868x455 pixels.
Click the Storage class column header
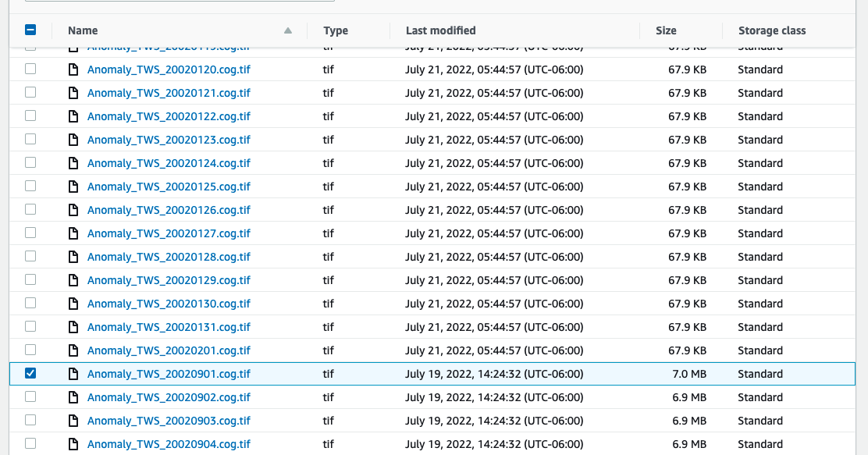click(x=771, y=30)
